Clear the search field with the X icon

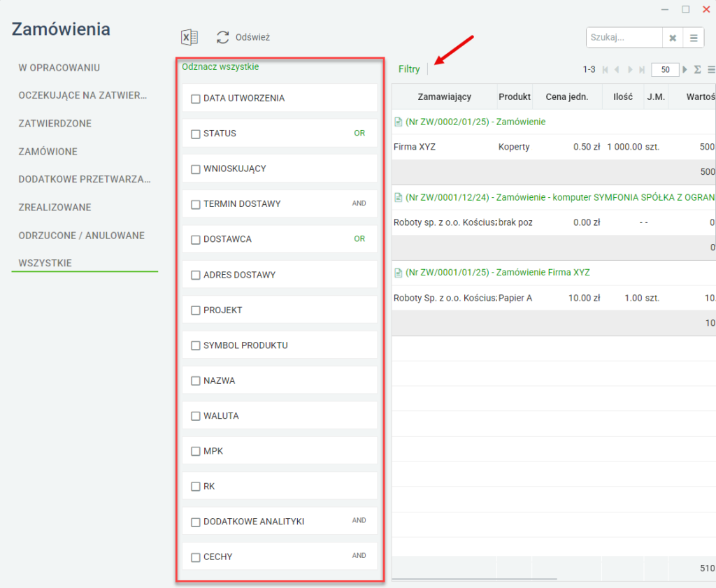click(673, 38)
